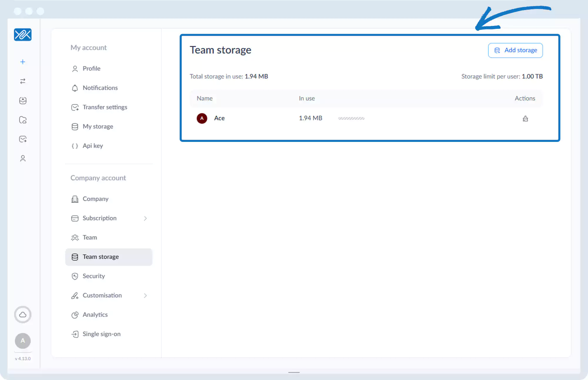Select the sent transfers envelope icon

click(23, 139)
